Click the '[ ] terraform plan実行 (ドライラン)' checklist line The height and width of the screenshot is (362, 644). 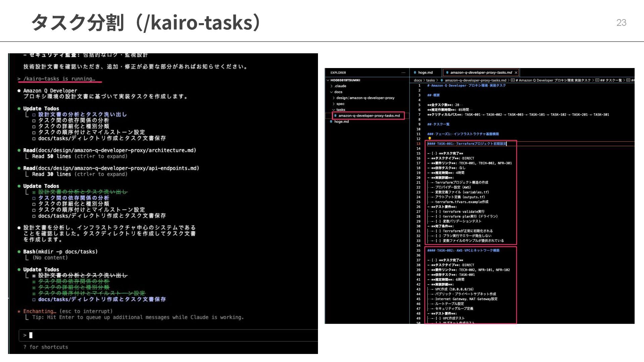click(465, 217)
